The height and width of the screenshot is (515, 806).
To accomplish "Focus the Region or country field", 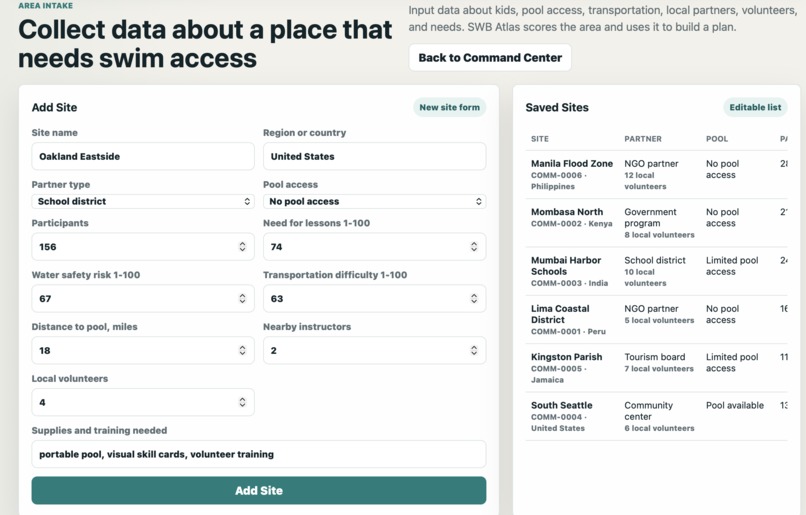I will pos(374,156).
